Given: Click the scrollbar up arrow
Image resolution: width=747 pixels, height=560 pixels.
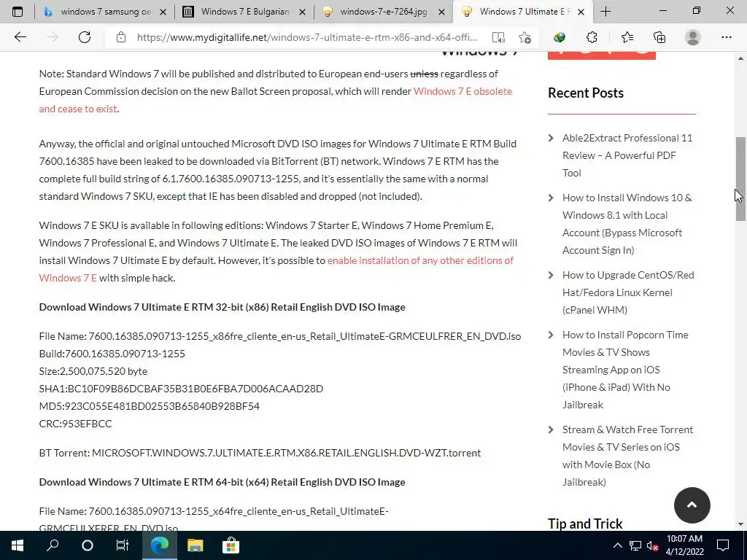Looking at the screenshot, I should click(x=740, y=58).
